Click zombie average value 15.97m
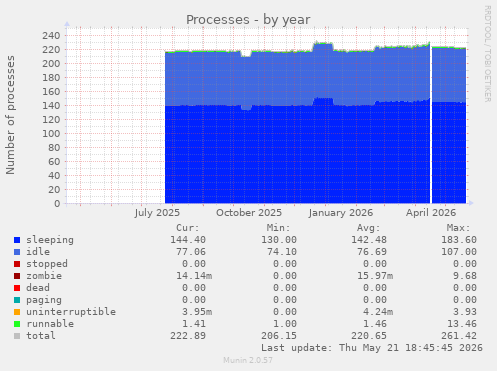This screenshot has width=497, height=371. pos(375,276)
